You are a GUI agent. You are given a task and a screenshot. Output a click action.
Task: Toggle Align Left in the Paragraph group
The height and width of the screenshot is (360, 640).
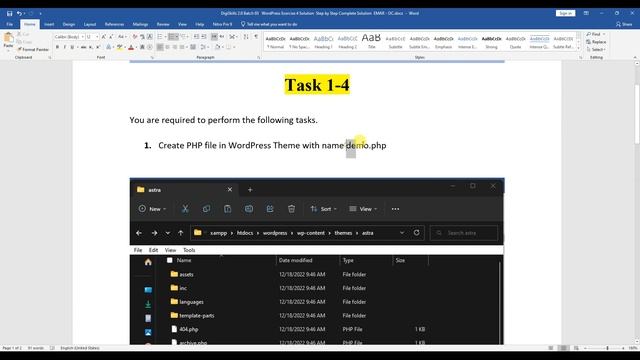[160, 47]
